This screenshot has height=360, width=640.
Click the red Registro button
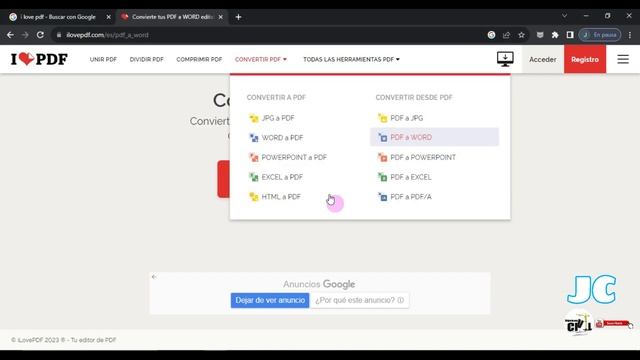[x=585, y=59]
